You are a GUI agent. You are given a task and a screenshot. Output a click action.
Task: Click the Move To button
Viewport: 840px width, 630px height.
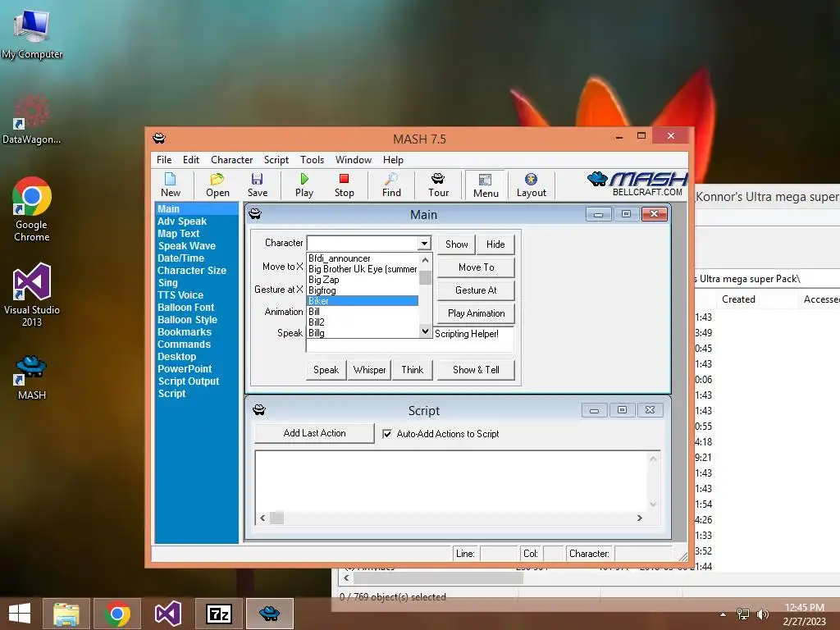pos(477,267)
